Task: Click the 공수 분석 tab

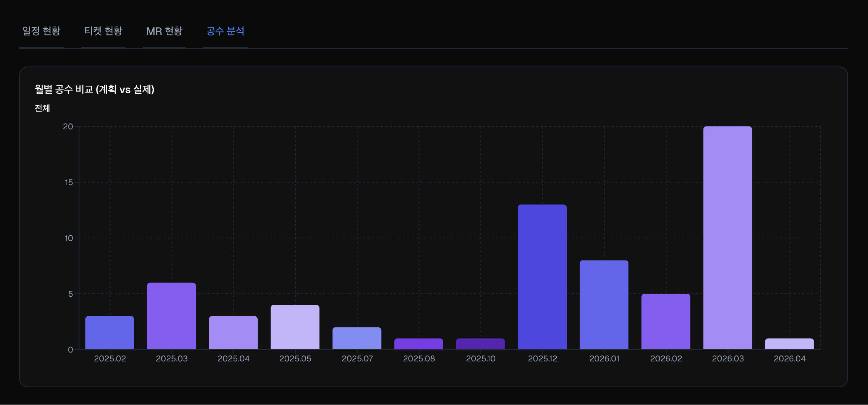Action: (225, 31)
